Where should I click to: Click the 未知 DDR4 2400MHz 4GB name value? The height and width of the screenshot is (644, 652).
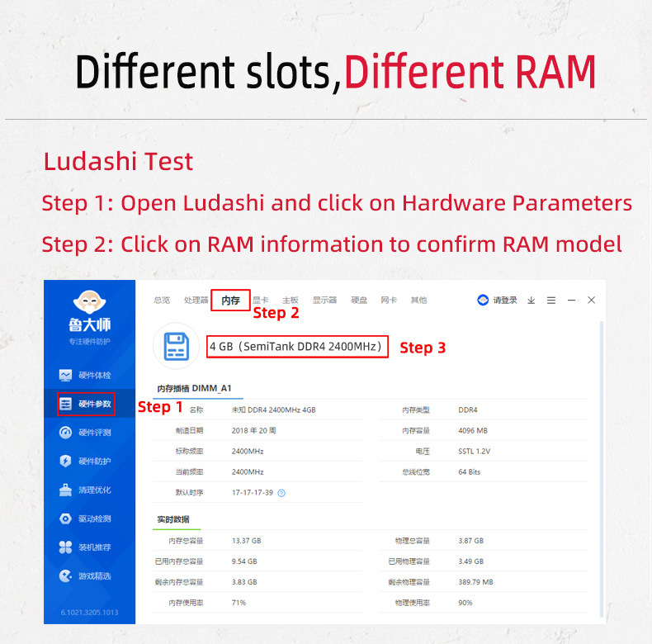click(274, 410)
